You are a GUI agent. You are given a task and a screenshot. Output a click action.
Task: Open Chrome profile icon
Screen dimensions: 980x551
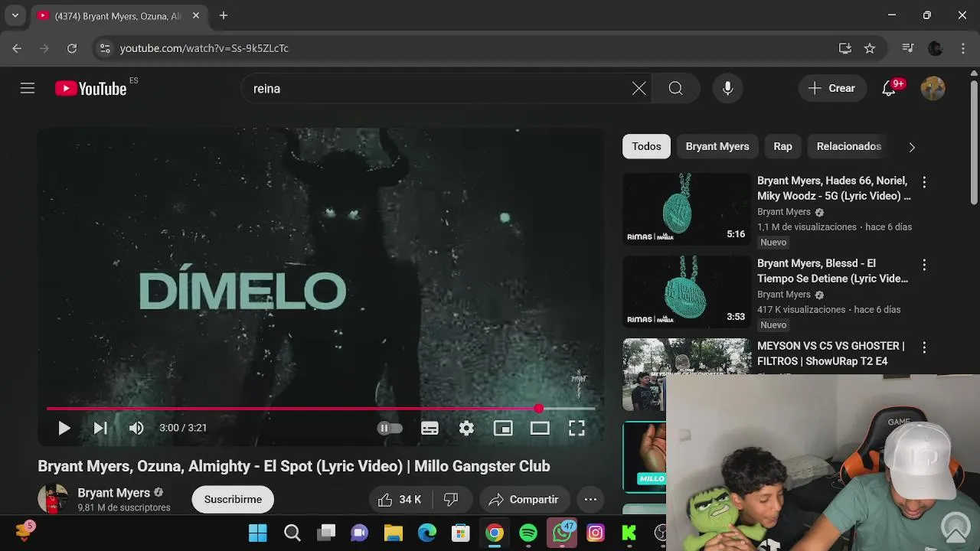[x=936, y=48]
